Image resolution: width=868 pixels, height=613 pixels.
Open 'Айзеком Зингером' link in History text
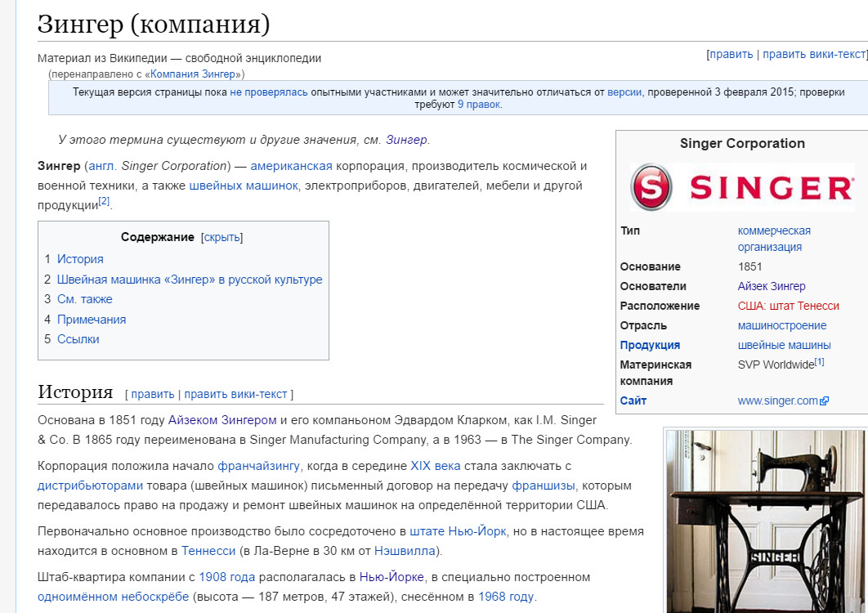pyautogui.click(x=222, y=420)
